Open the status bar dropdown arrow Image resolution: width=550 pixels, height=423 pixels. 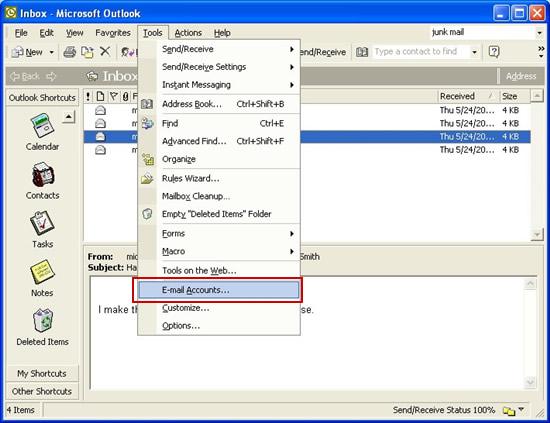(x=521, y=409)
